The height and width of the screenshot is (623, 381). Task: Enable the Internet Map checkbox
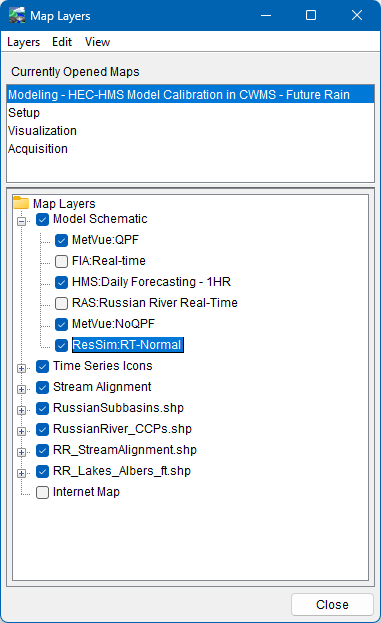(x=43, y=492)
